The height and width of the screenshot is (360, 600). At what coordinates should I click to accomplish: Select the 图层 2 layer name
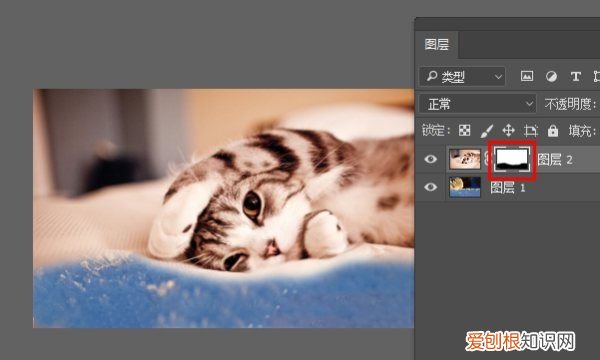click(x=555, y=160)
